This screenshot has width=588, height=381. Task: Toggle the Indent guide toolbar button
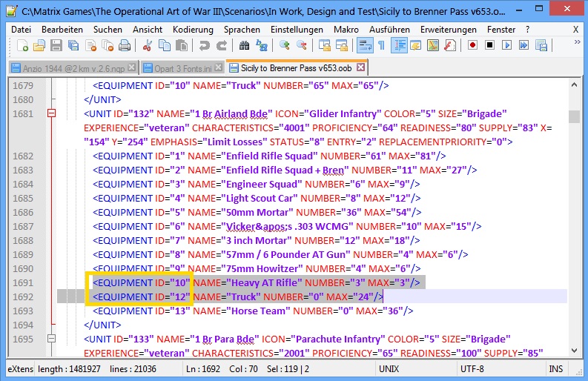[399, 46]
